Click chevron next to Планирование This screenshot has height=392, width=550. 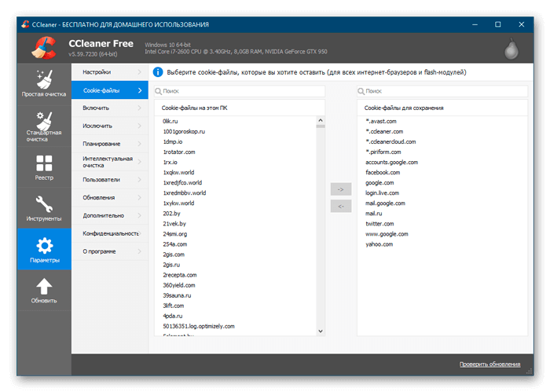(x=140, y=144)
